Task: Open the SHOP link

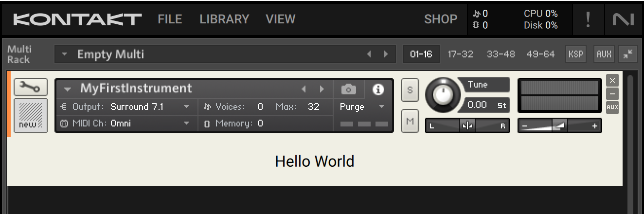Action: tap(441, 19)
